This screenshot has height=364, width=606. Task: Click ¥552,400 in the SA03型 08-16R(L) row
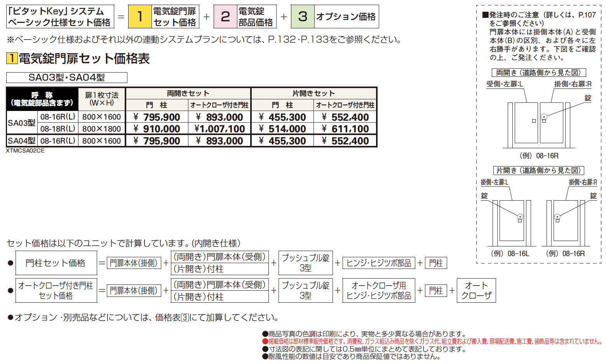click(345, 117)
